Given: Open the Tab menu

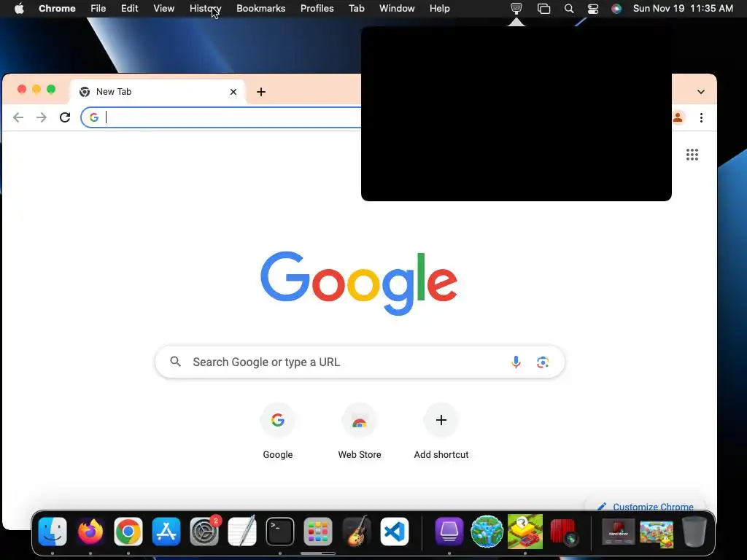Looking at the screenshot, I should coord(356,9).
